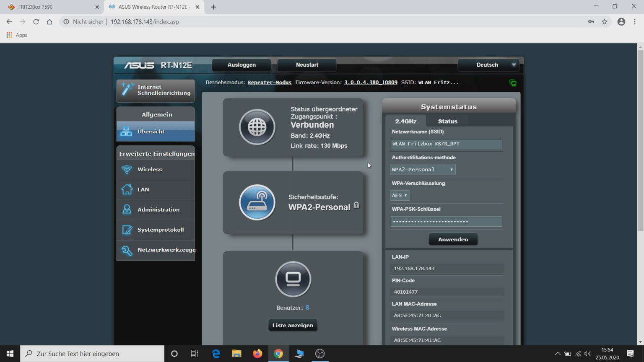Click the client computer Benutzer icon

click(x=293, y=279)
